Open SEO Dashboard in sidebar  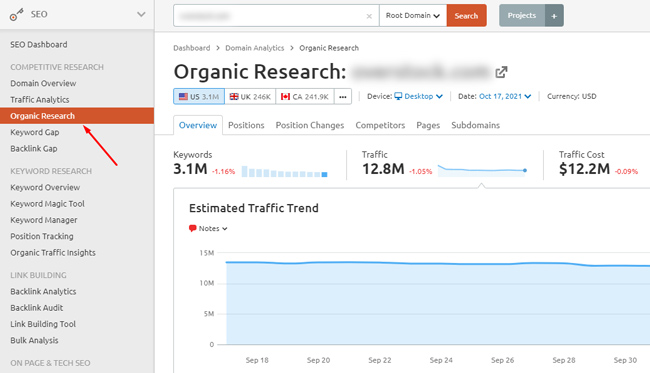pyautogui.click(x=39, y=44)
